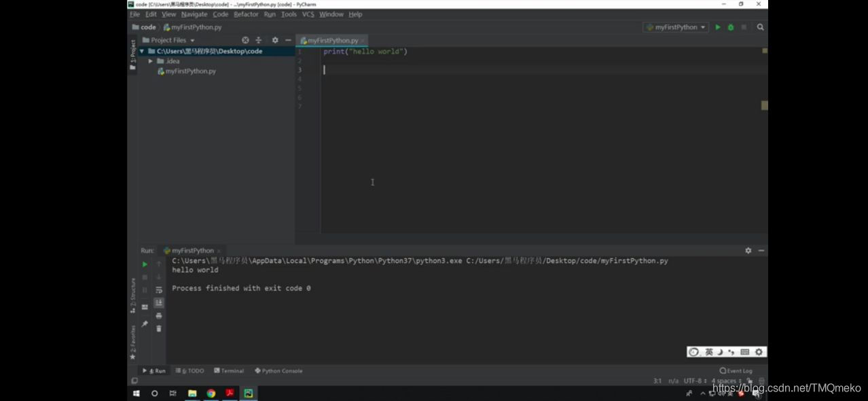The image size is (868, 401).
Task: Clear the Run console output
Action: pyautogui.click(x=158, y=328)
